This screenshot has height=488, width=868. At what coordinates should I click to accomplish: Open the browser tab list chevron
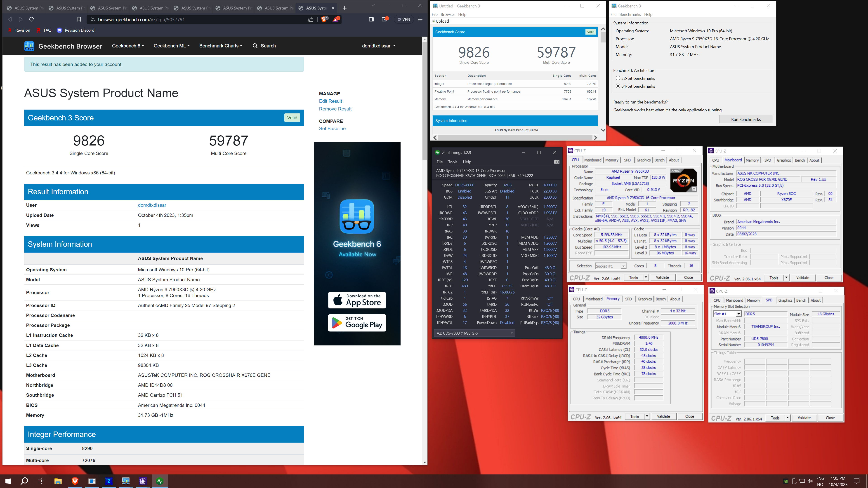tap(373, 5)
